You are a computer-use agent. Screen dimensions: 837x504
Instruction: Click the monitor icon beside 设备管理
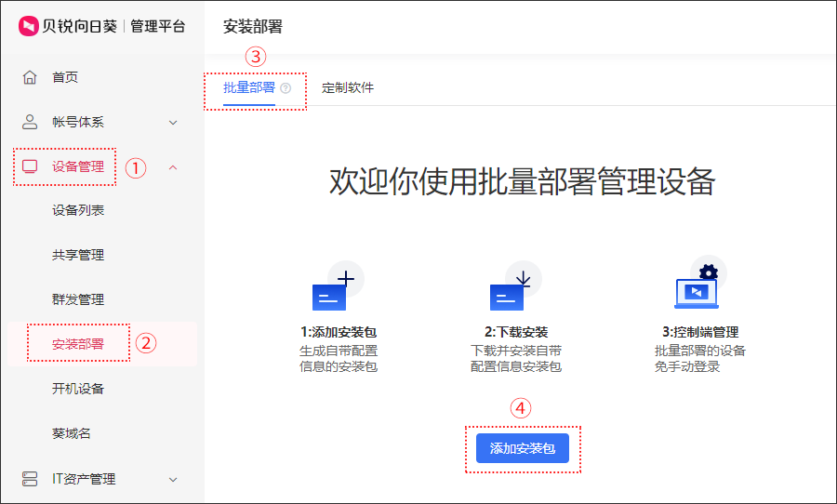[30, 166]
